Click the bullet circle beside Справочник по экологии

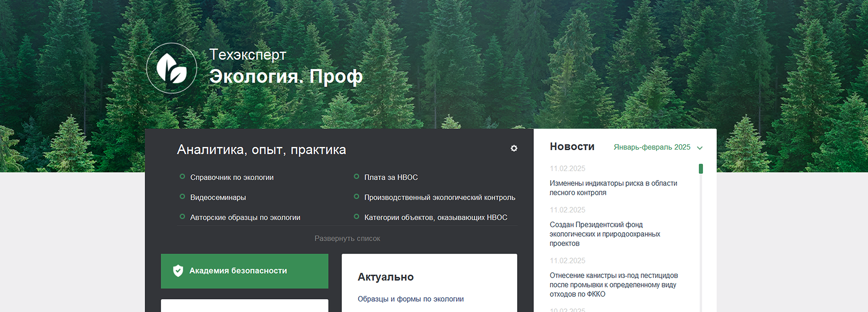click(182, 177)
